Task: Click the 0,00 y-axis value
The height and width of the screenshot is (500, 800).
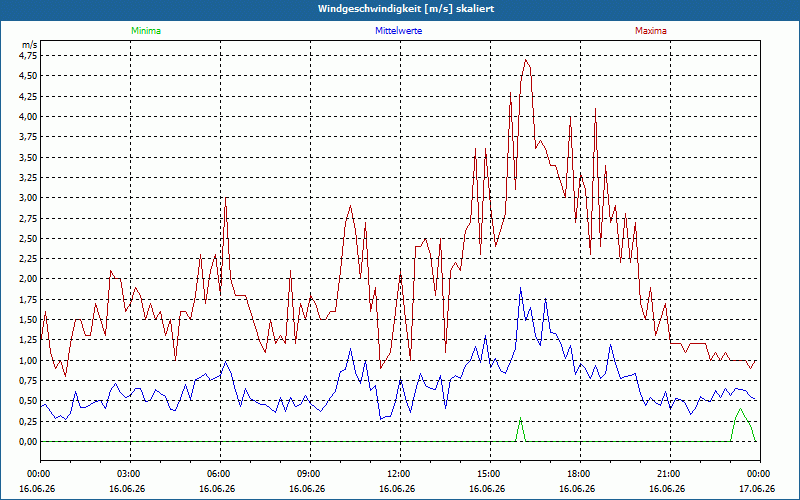Action: [28, 442]
